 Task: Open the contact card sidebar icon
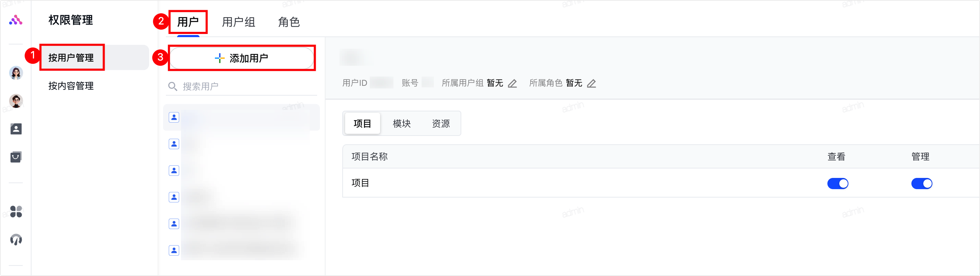pos(16,129)
